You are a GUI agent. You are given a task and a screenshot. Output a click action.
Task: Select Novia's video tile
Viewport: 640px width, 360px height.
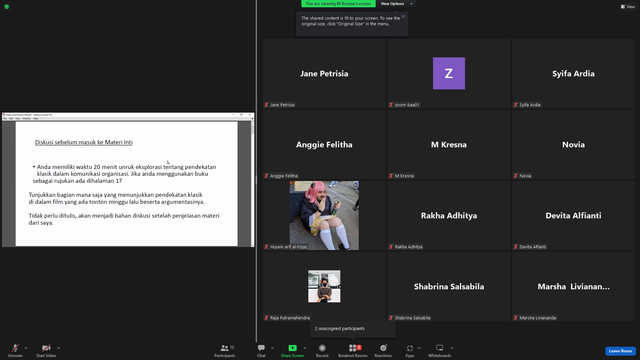(573, 144)
